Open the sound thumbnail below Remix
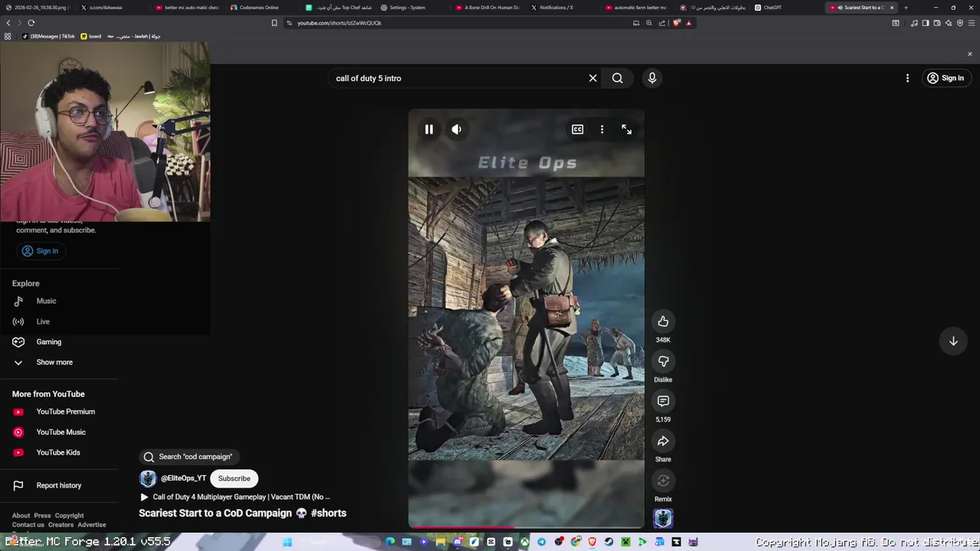The height and width of the screenshot is (551, 980). coord(663,518)
